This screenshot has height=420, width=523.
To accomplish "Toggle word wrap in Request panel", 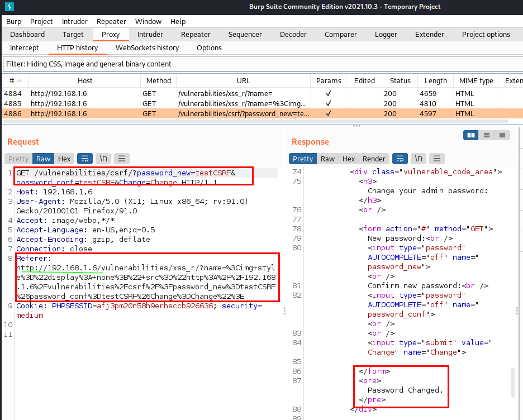I will 85,159.
